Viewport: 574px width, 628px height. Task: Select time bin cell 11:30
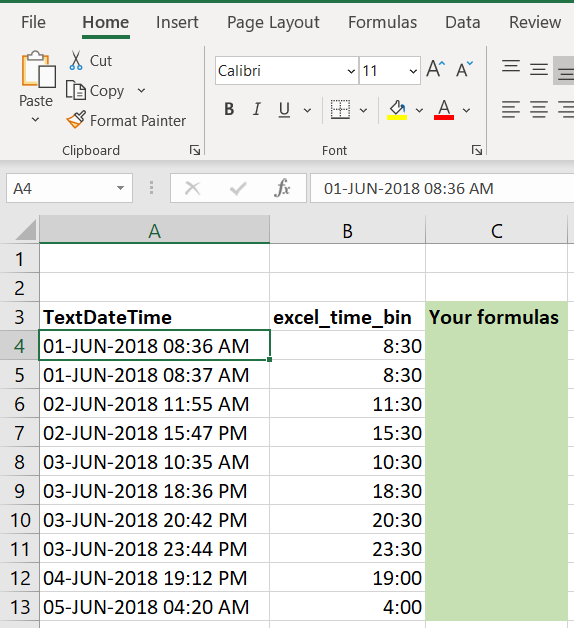347,404
